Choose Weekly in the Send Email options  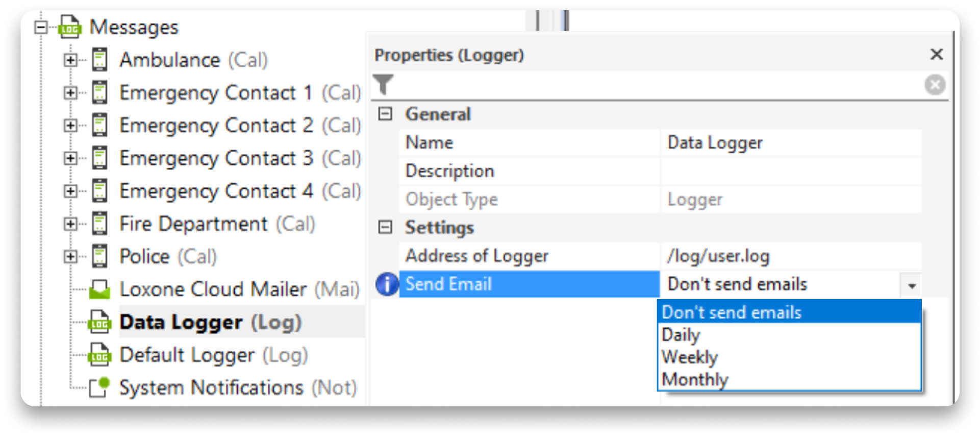(x=689, y=357)
